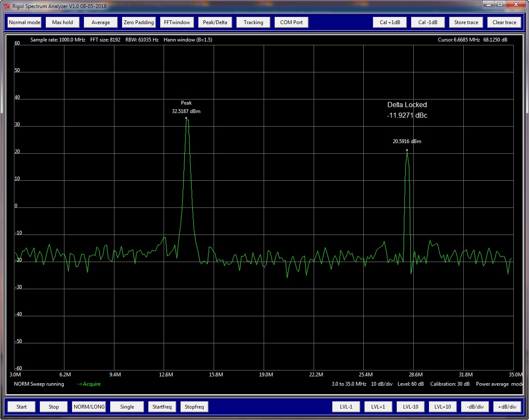Open the COM Port settings
The height and width of the screenshot is (420, 529).
[x=291, y=22]
